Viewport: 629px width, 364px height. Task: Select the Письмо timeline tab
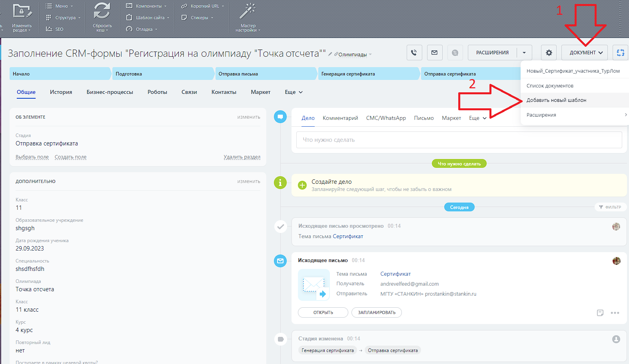point(424,118)
